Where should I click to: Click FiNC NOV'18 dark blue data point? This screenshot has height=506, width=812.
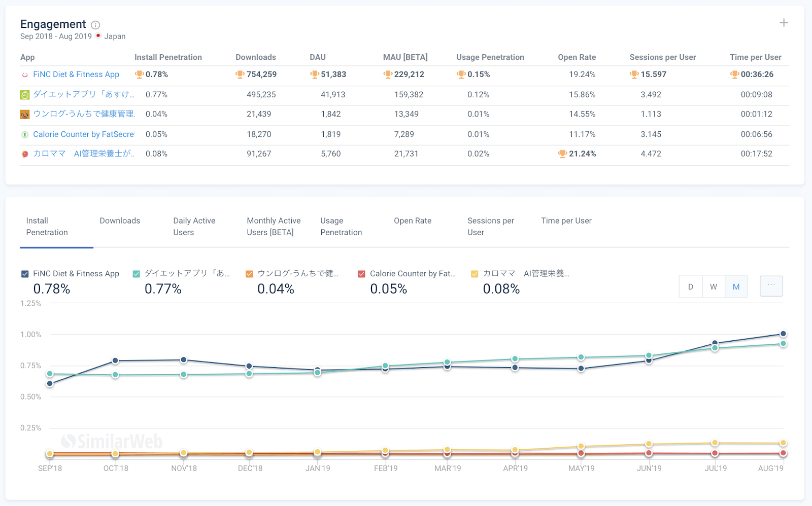point(184,360)
